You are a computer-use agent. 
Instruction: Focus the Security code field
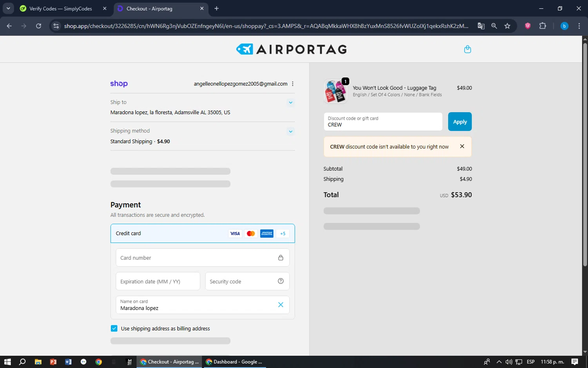point(247,281)
